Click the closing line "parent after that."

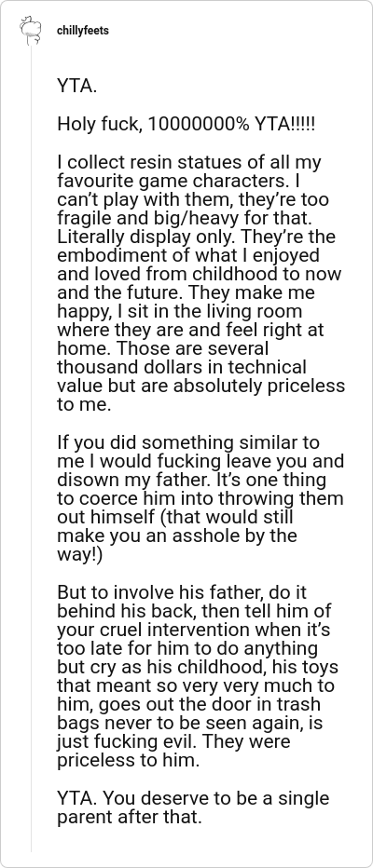point(129,817)
